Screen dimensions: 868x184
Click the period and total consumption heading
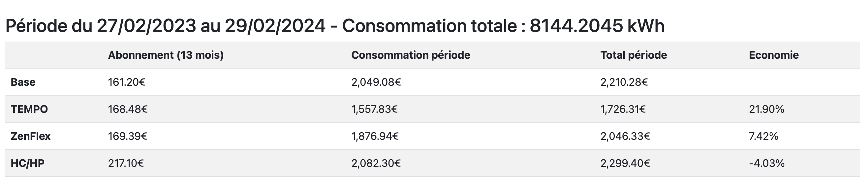tap(335, 26)
